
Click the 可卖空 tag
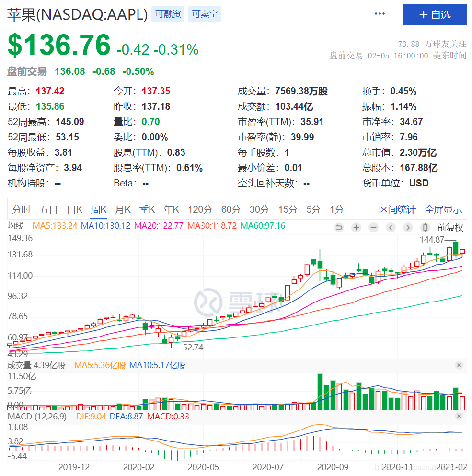pyautogui.click(x=205, y=14)
